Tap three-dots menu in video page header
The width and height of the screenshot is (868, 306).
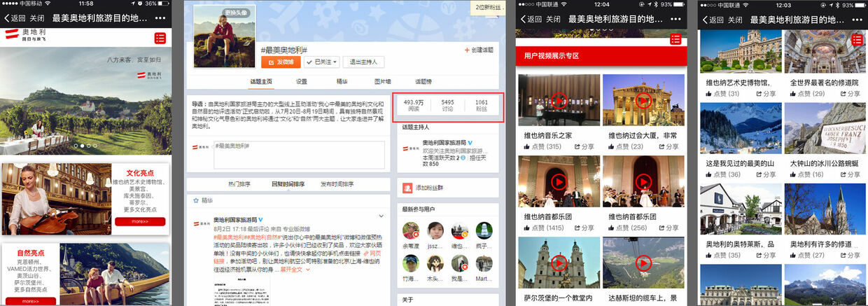pos(677,19)
